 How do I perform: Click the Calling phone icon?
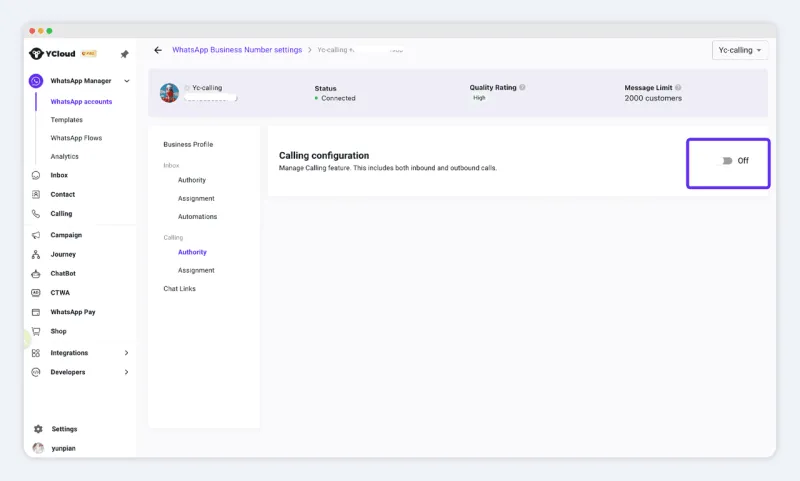coord(36,214)
